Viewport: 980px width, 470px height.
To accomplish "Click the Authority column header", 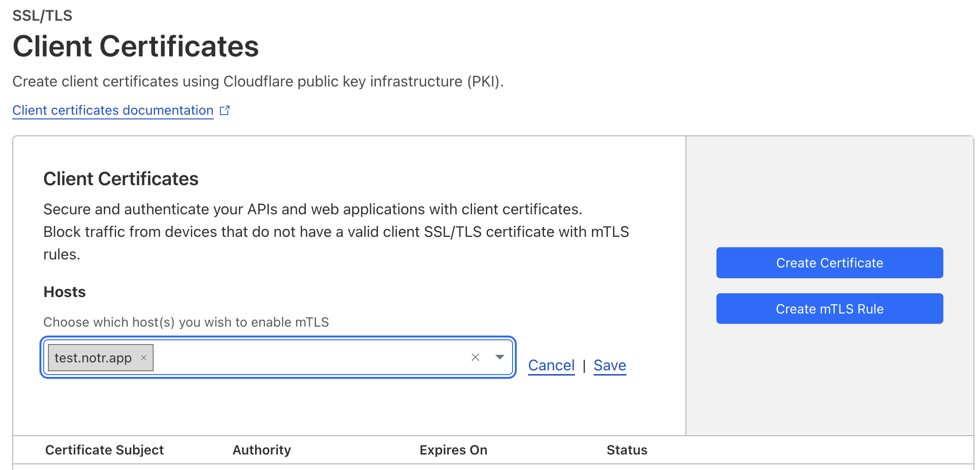I will click(262, 450).
